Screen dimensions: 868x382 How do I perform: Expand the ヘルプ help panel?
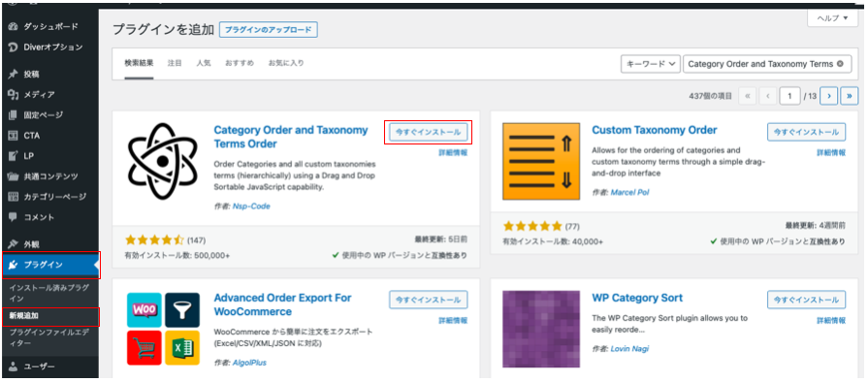click(x=831, y=18)
